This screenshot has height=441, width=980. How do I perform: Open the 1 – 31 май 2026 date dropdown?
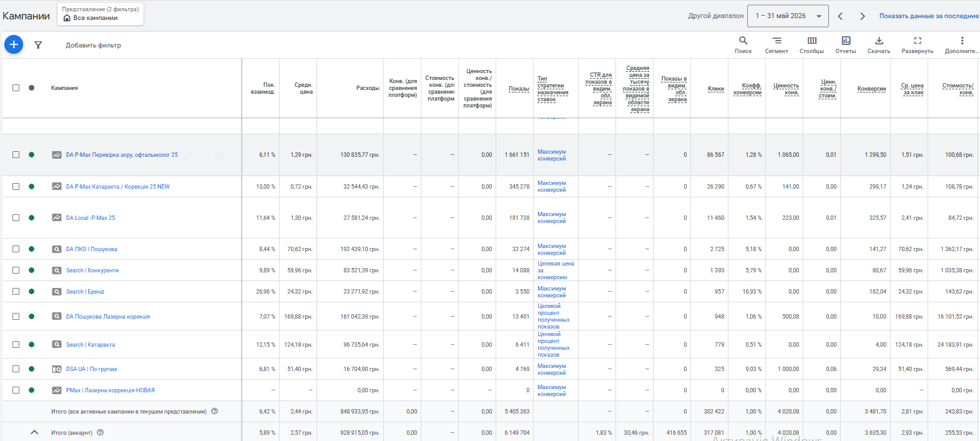tap(788, 16)
